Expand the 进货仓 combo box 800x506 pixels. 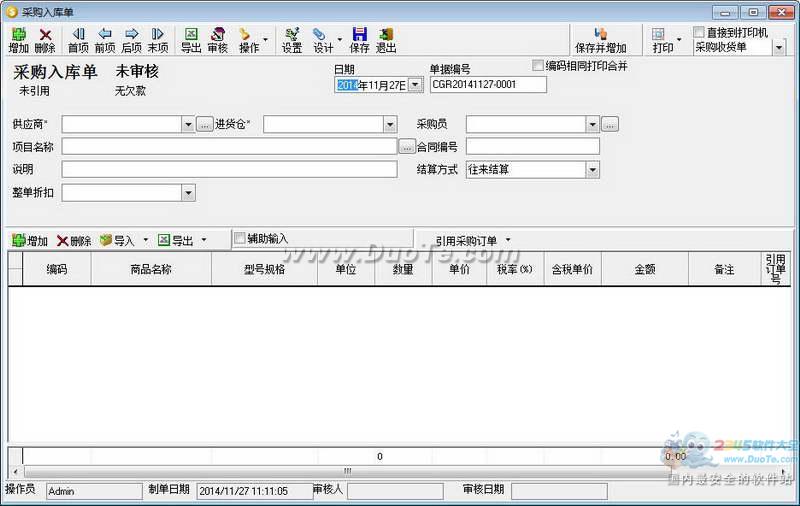click(x=390, y=124)
